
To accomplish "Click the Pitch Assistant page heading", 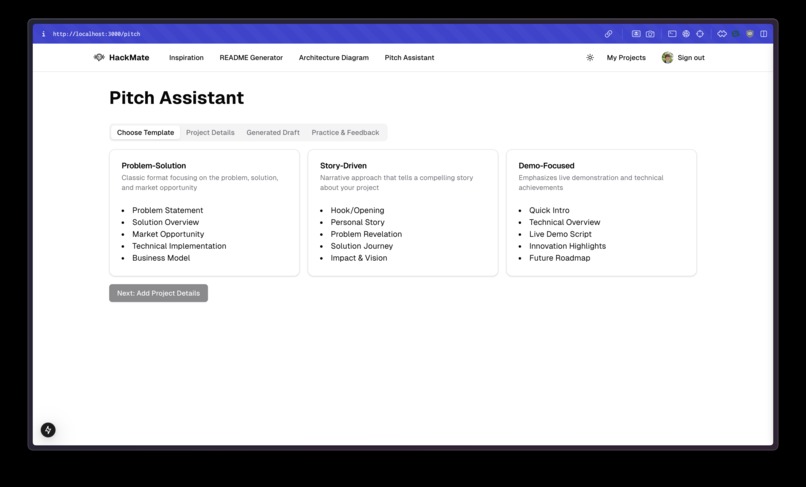I will point(176,98).
